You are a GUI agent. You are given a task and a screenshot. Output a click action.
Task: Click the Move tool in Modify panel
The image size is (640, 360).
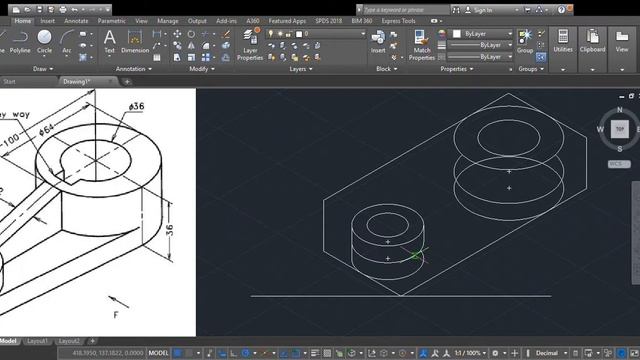click(177, 34)
